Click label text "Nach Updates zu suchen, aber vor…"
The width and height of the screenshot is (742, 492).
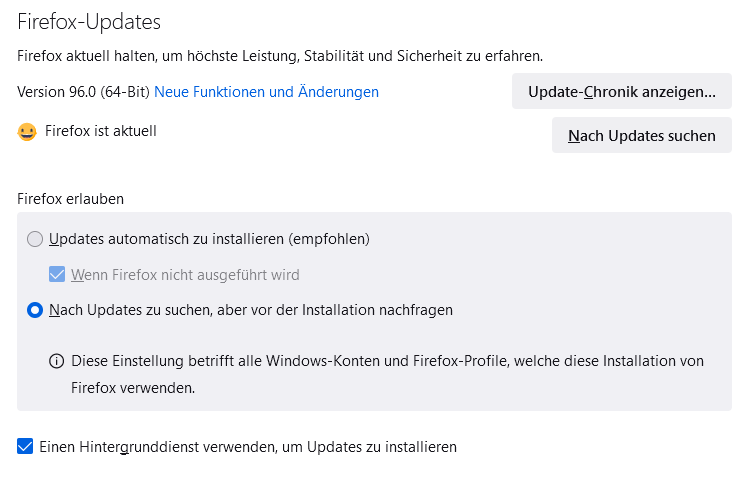tap(251, 310)
